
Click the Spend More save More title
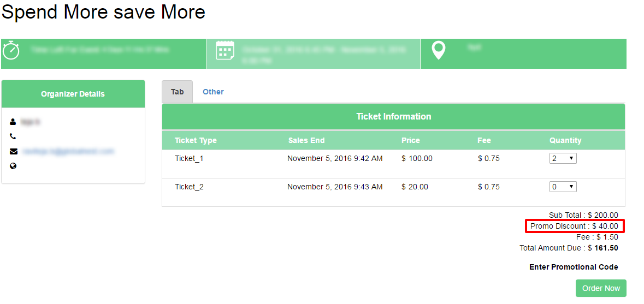coord(103,12)
